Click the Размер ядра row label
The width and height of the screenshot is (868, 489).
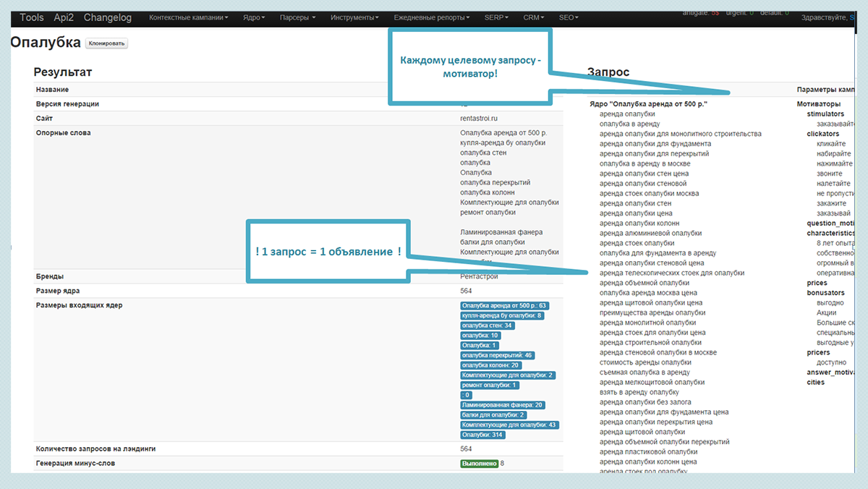[x=58, y=291]
